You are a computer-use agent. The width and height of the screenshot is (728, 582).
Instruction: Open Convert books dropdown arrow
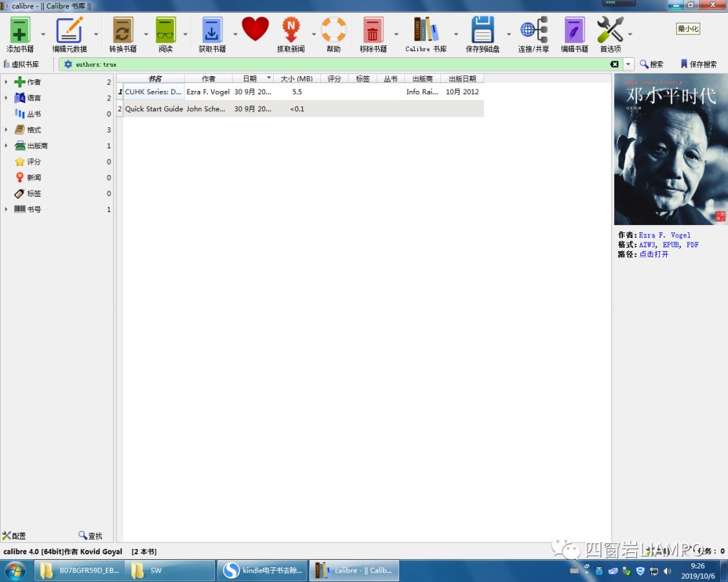146,34
